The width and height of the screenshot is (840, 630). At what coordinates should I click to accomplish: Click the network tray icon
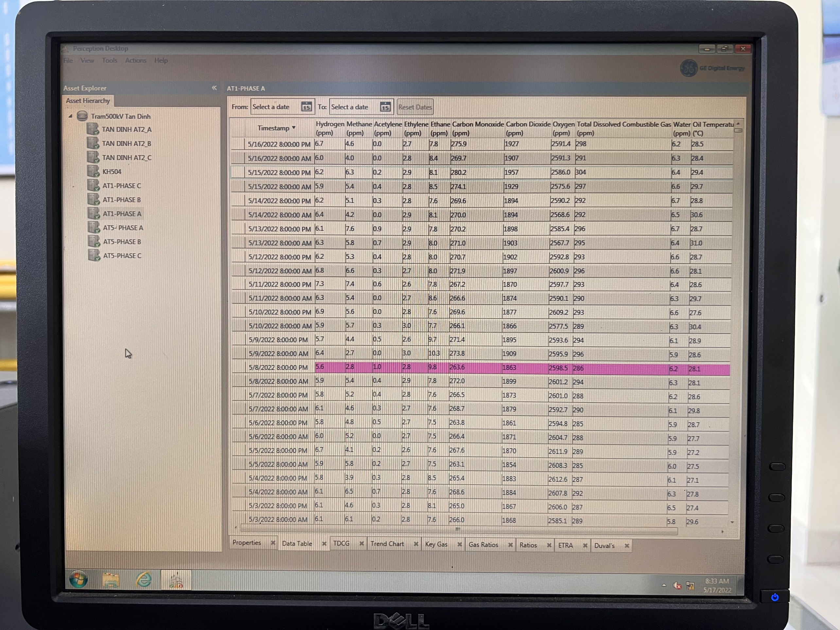(x=690, y=586)
